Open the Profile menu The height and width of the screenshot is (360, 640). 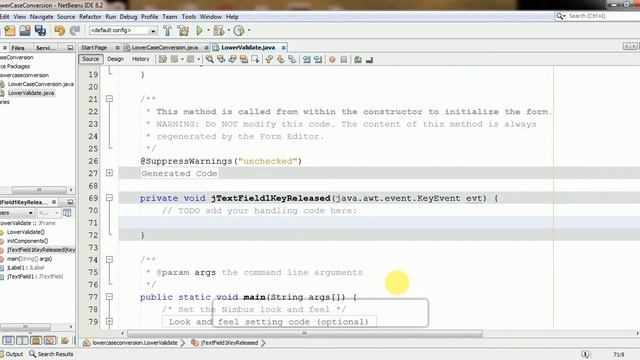pyautogui.click(x=149, y=17)
